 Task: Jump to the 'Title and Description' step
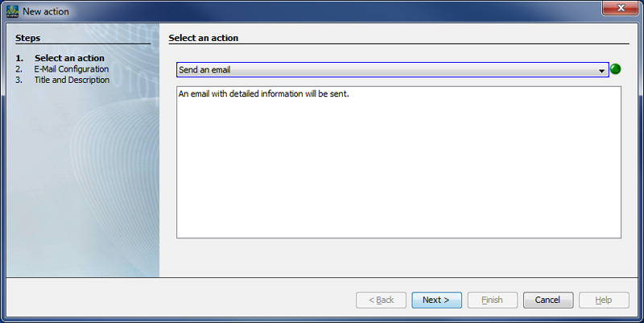[72, 80]
